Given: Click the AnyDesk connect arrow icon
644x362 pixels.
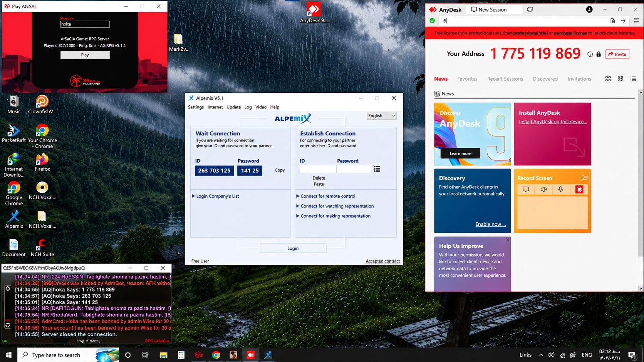Looking at the screenshot, I should coord(623,21).
